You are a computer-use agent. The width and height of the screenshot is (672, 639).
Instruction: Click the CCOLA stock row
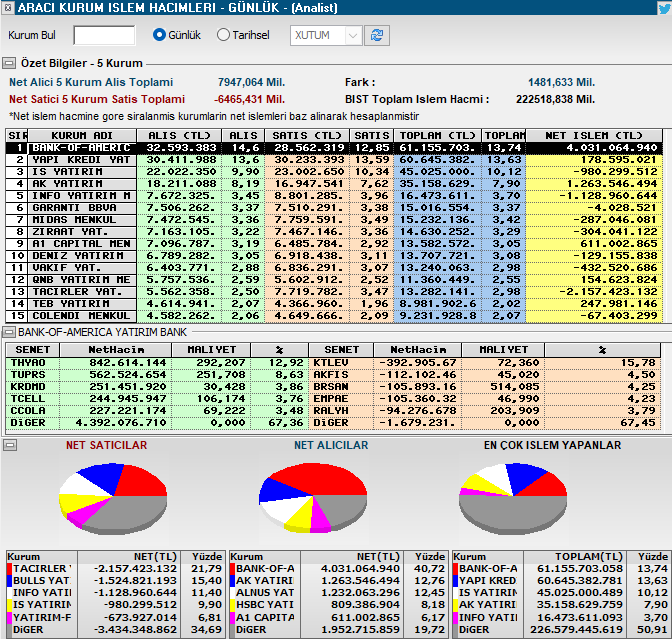coord(157,411)
